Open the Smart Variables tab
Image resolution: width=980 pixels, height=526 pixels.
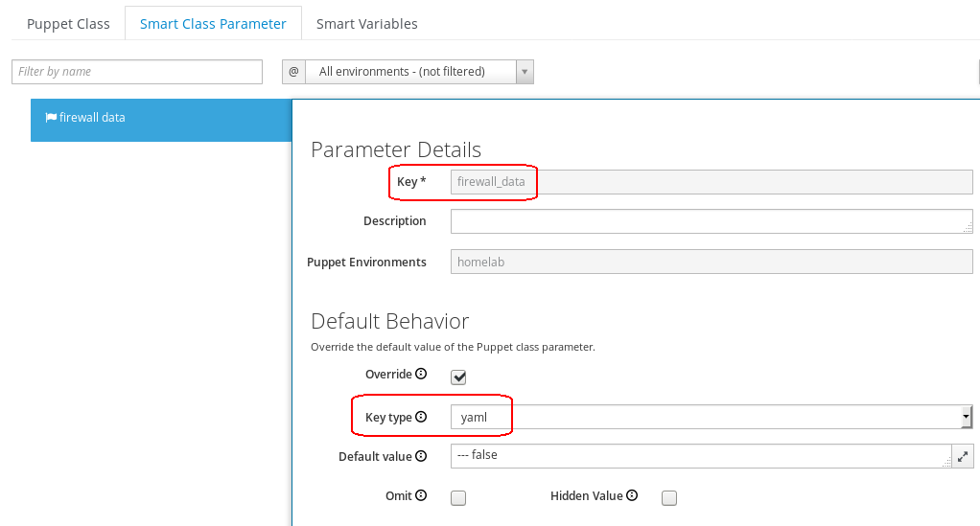367,24
